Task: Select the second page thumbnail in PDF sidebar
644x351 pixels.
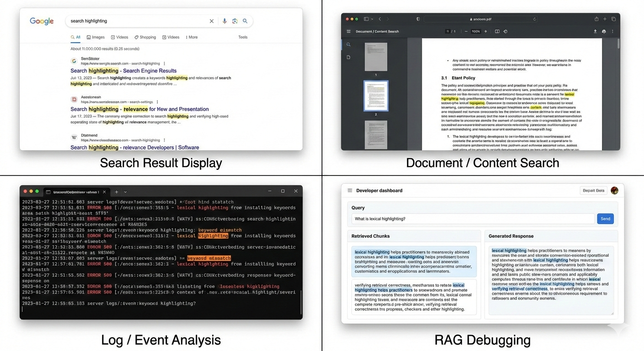Action: pos(376,96)
